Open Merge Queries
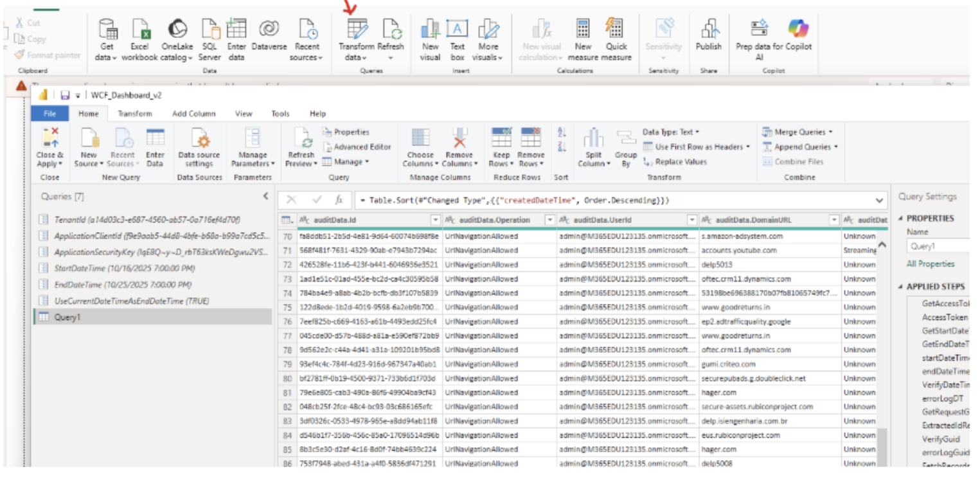This screenshot has width=980, height=493. click(x=800, y=132)
